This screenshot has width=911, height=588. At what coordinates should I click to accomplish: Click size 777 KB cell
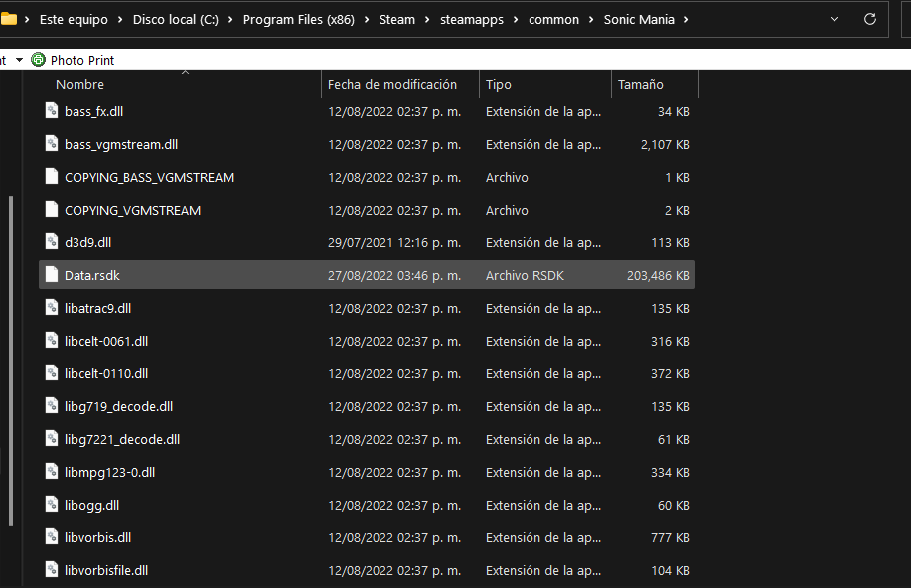[x=671, y=538]
